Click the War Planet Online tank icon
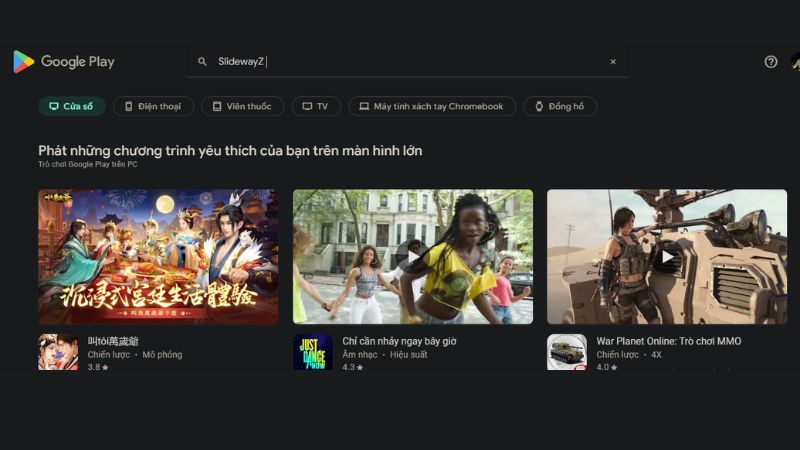The width and height of the screenshot is (800, 450). [567, 352]
